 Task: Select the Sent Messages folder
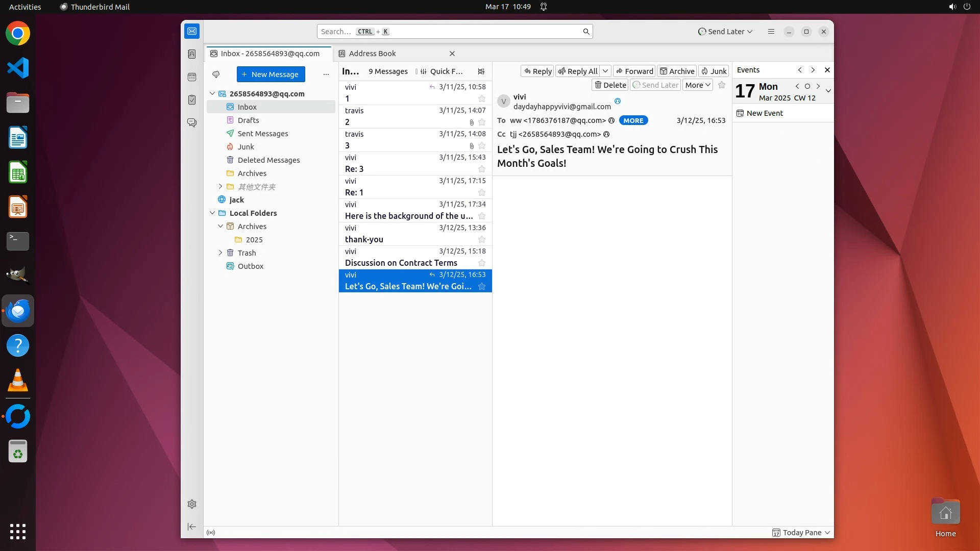[262, 134]
